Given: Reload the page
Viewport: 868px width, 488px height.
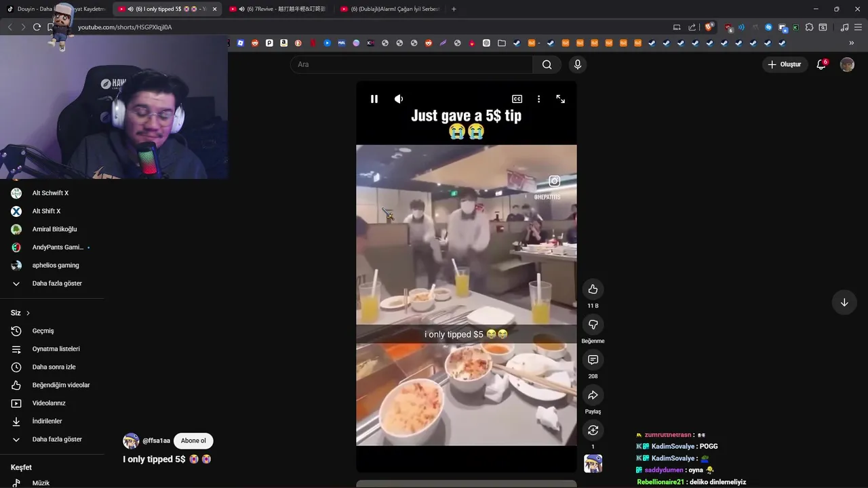Looking at the screenshot, I should click(37, 27).
